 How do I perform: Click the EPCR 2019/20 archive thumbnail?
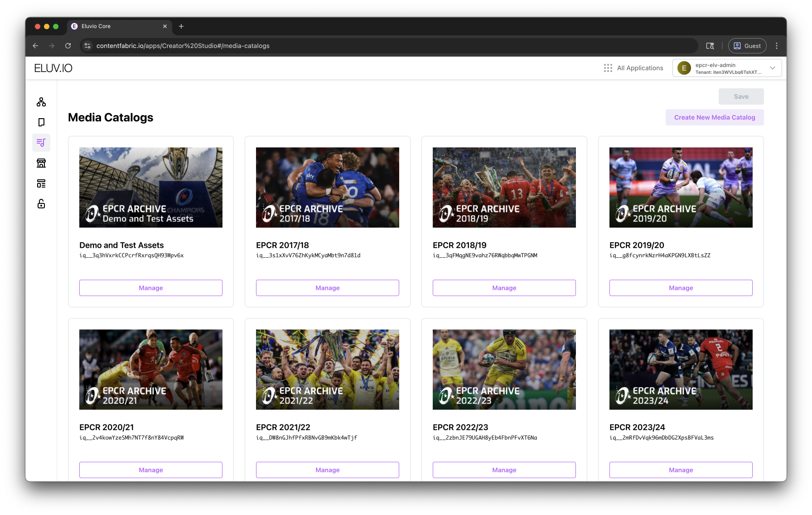pos(681,188)
